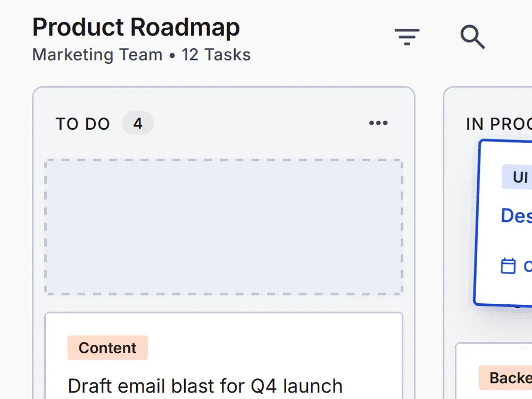Click the calendar icon on dragged card

click(508, 265)
